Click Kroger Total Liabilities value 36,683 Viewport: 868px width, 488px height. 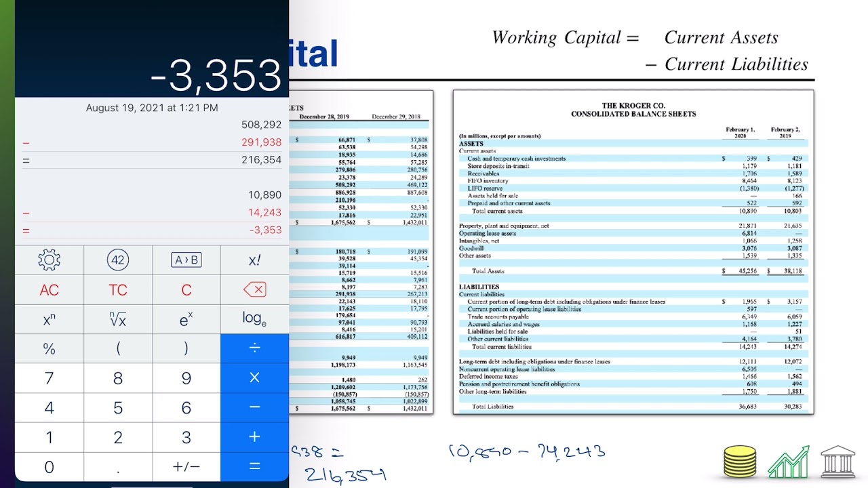pyautogui.click(x=747, y=407)
